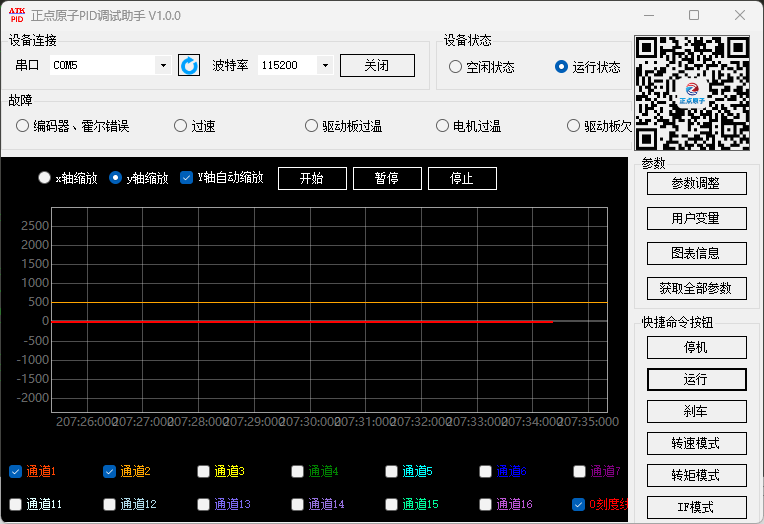Switch to IF模式
Screen dimensions: 764x524
pyautogui.click(x=697, y=507)
